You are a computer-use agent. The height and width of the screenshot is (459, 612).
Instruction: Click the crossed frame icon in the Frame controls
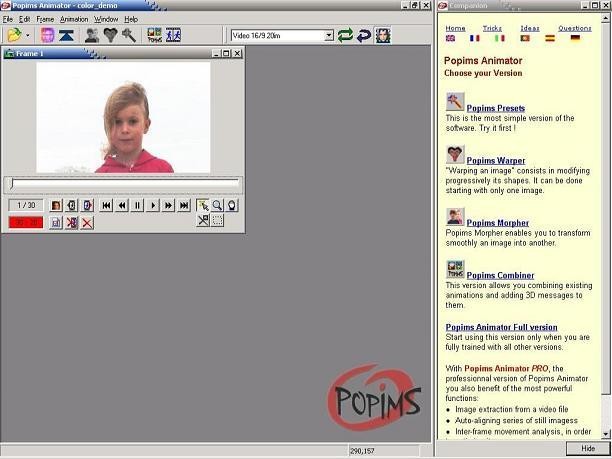click(72, 223)
